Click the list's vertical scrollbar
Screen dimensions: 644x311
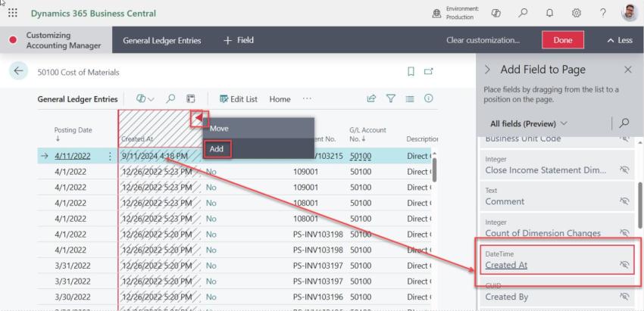[435, 169]
